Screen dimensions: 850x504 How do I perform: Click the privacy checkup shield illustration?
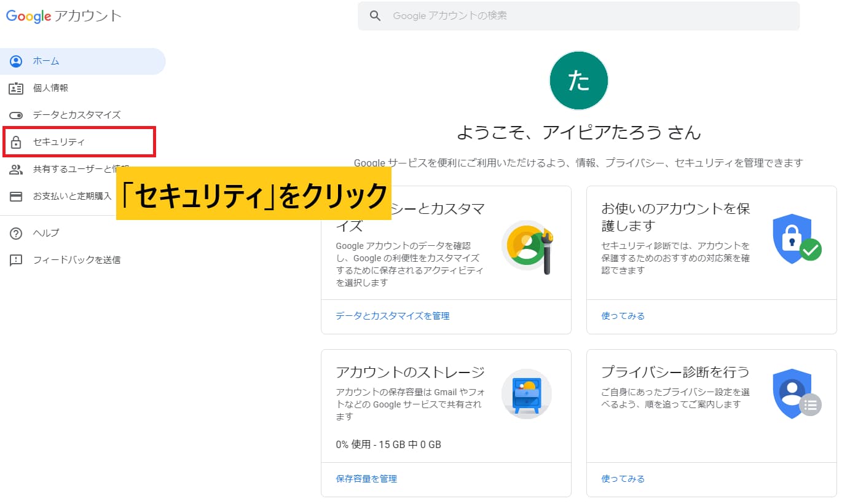(797, 394)
